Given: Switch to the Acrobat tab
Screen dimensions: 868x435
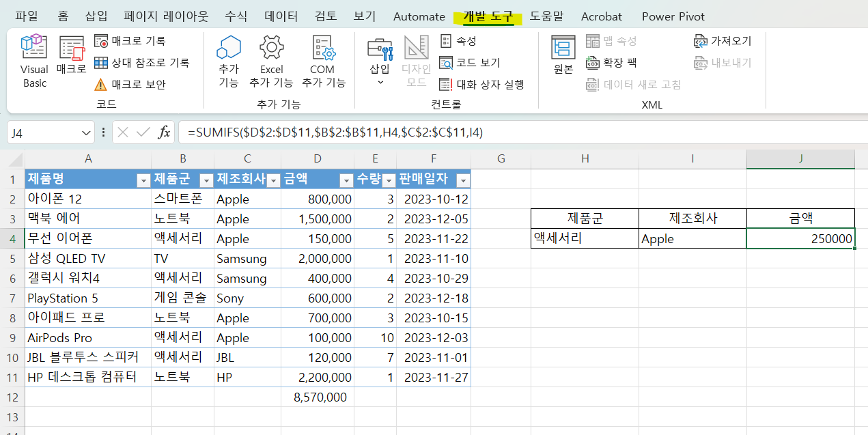Looking at the screenshot, I should 602,16.
